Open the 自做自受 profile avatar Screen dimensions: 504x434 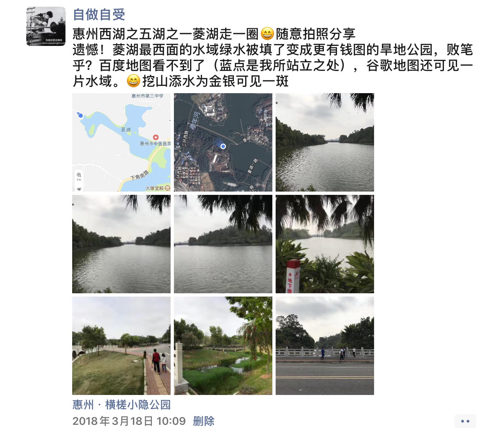coord(46,26)
